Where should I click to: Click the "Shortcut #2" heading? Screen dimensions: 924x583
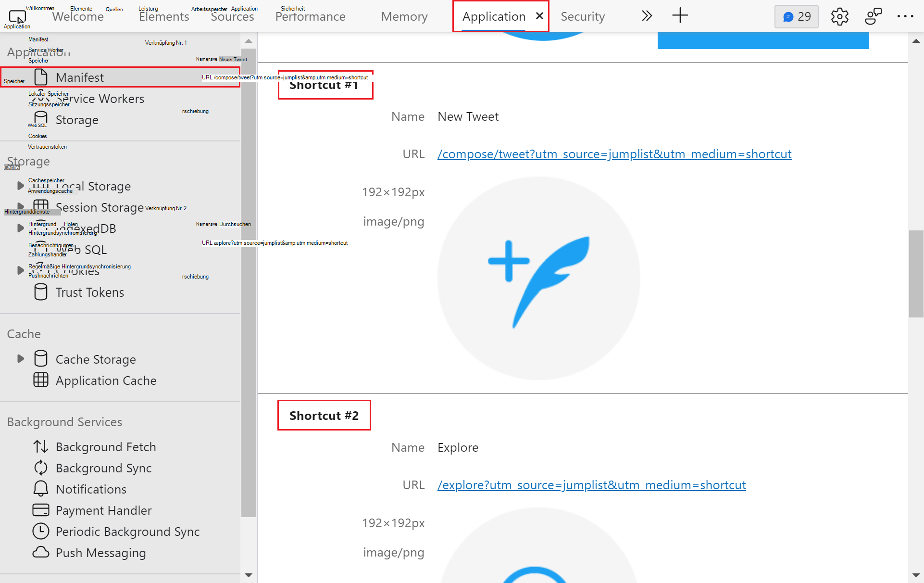point(324,415)
